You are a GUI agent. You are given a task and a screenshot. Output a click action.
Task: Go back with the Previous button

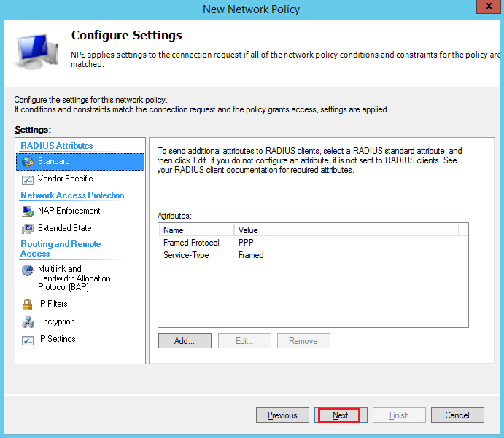coord(282,415)
